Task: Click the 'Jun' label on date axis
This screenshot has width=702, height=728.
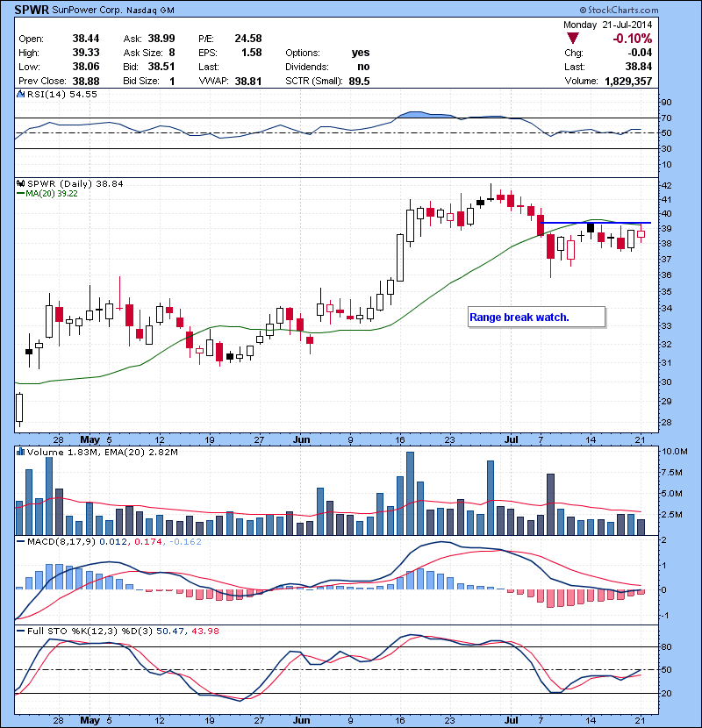Action: pyautogui.click(x=300, y=438)
